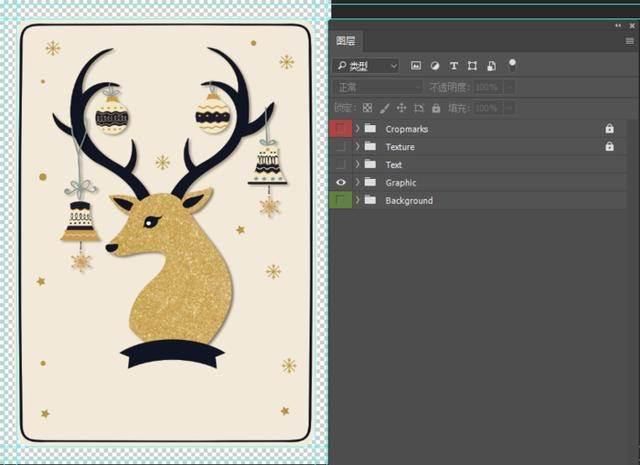Filter layers by type (T) icon
Viewport: 640px width, 465px height.
[x=453, y=66]
